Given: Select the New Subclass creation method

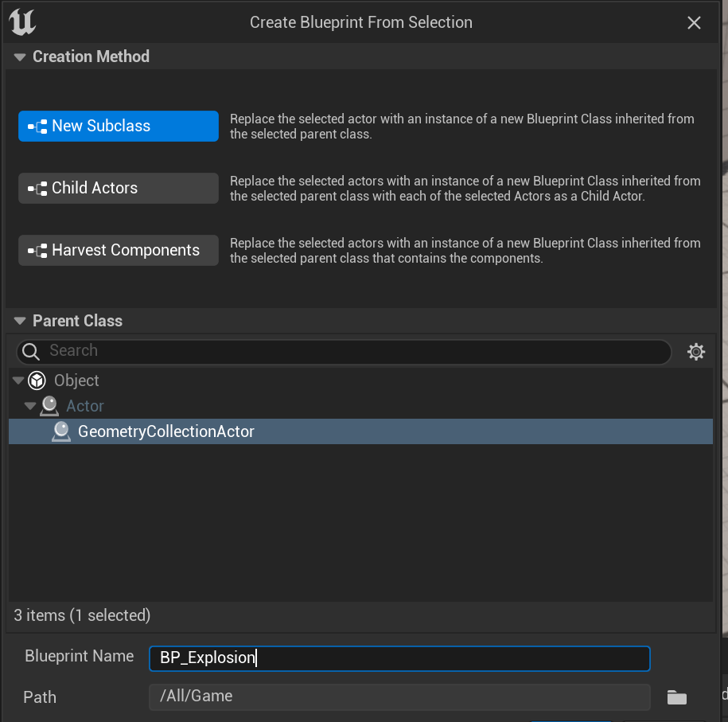Looking at the screenshot, I should [118, 126].
